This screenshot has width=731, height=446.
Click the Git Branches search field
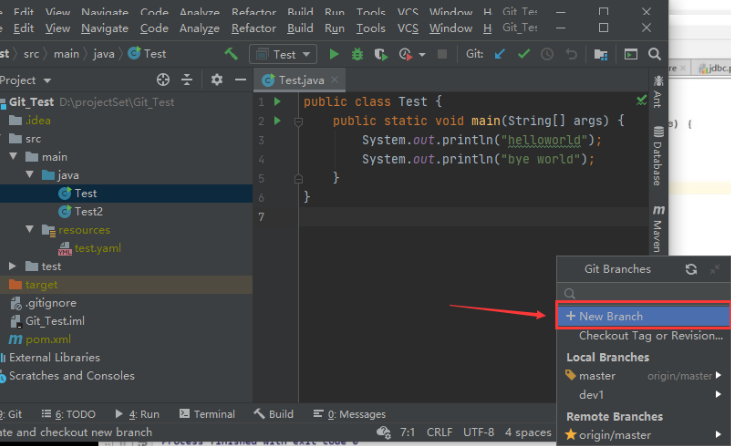pos(643,293)
